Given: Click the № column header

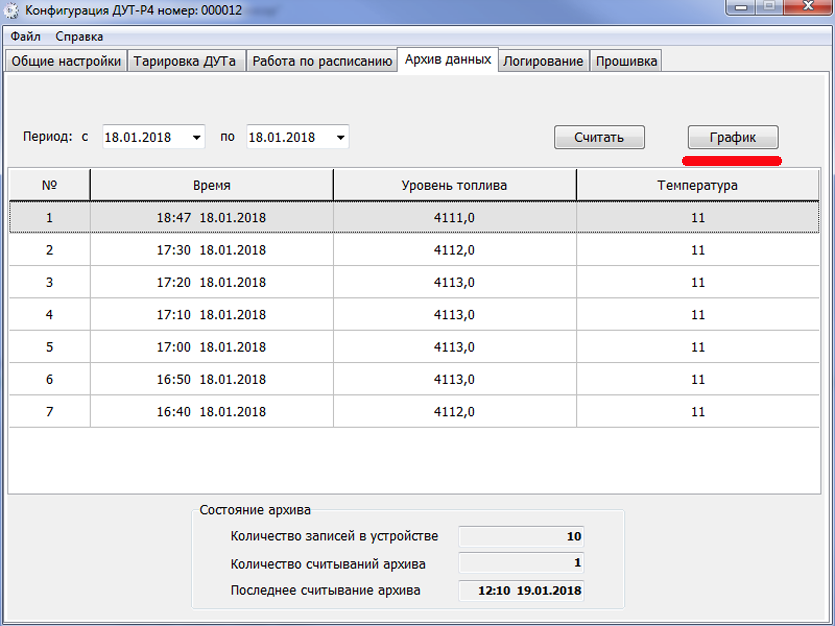Looking at the screenshot, I should click(x=50, y=185).
